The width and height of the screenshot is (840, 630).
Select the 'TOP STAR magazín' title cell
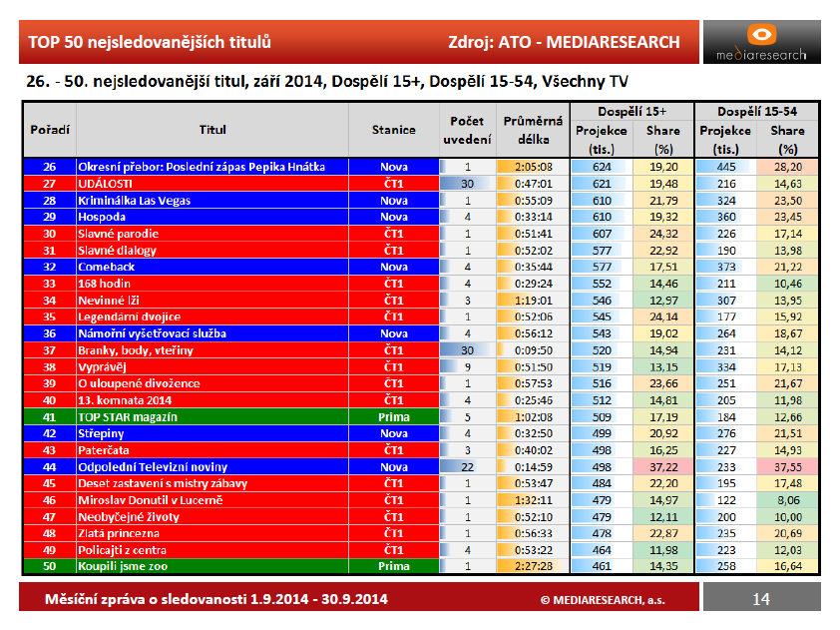pyautogui.click(x=212, y=416)
